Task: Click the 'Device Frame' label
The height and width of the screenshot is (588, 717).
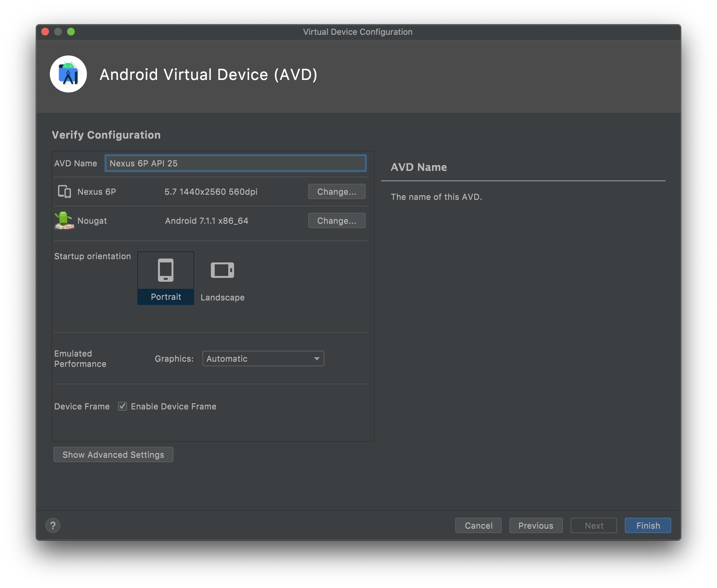Action: coord(82,407)
